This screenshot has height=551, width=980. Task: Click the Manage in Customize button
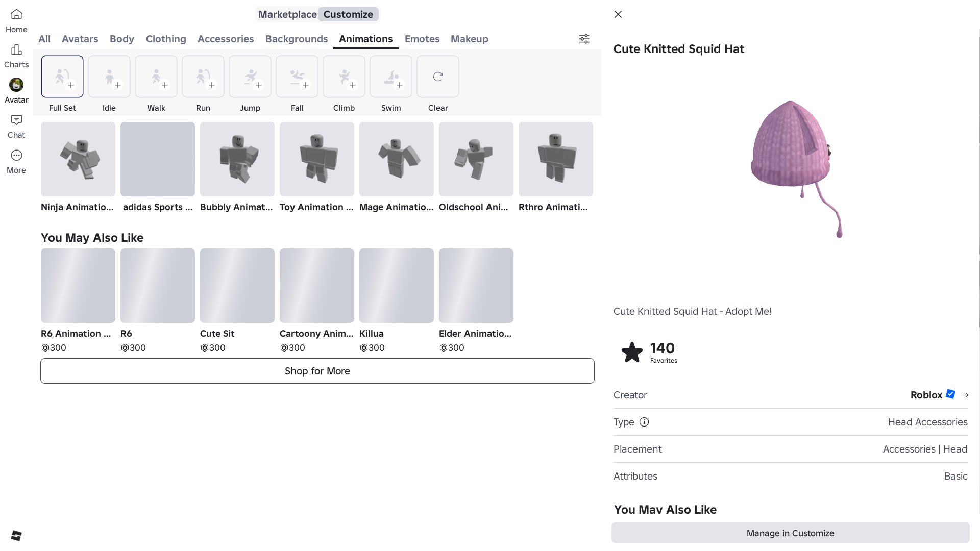coord(790,533)
